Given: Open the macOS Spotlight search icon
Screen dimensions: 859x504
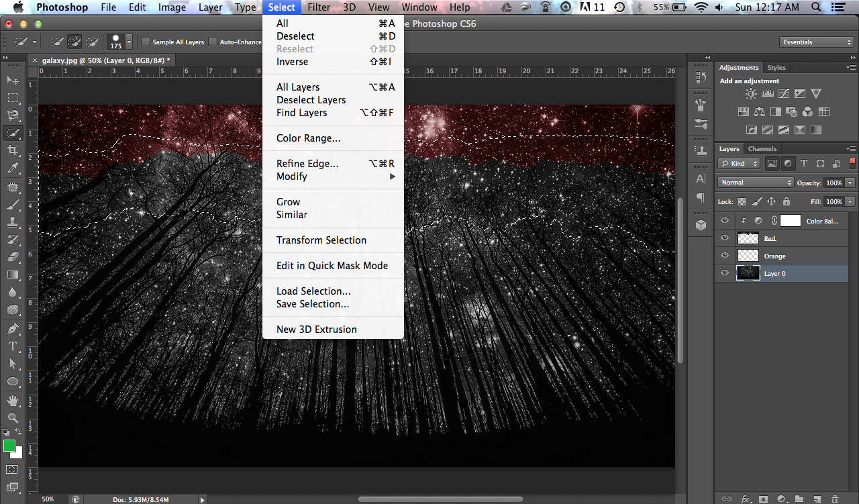Looking at the screenshot, I should tap(817, 7).
